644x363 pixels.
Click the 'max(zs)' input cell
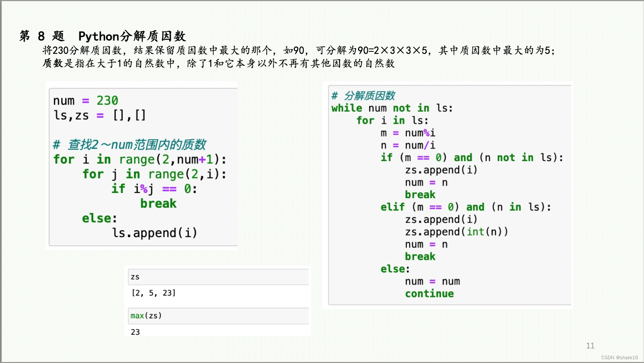[x=218, y=316]
